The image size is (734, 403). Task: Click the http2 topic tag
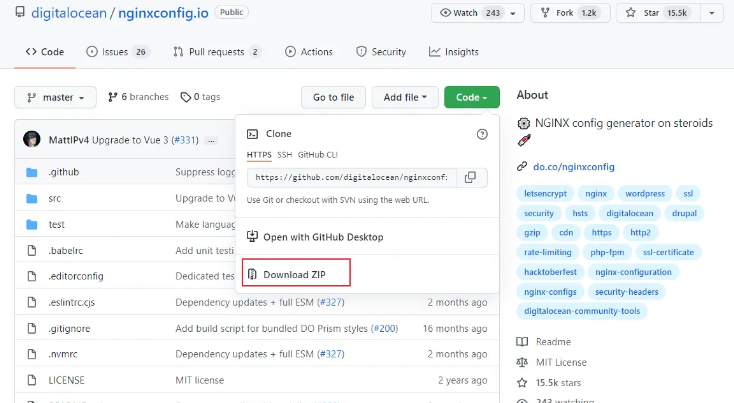point(640,233)
